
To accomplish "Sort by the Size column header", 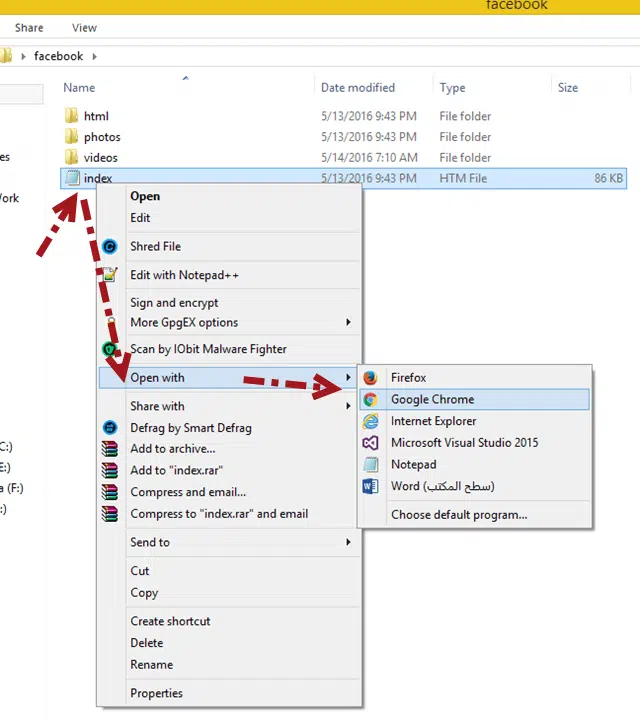I will [x=567, y=88].
